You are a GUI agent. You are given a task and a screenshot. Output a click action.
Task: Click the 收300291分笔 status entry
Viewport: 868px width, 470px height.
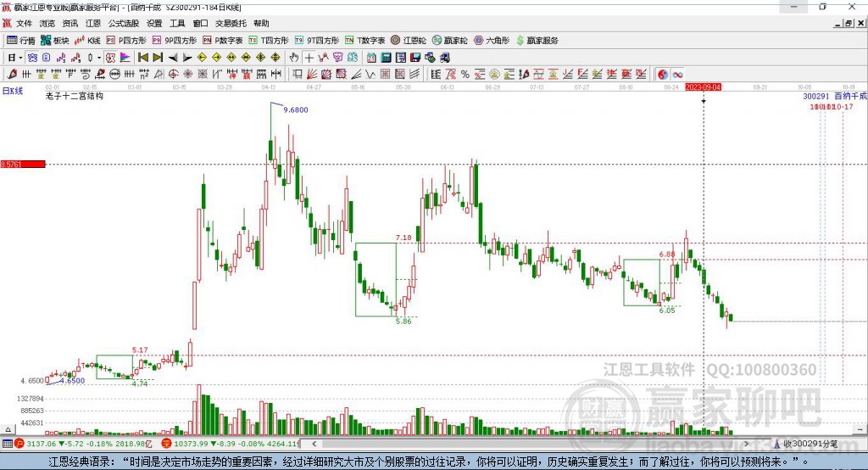click(x=805, y=444)
